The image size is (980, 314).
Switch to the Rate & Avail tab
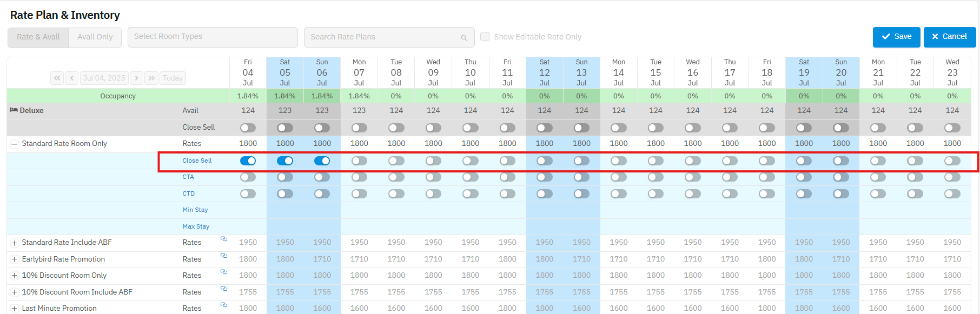[38, 37]
